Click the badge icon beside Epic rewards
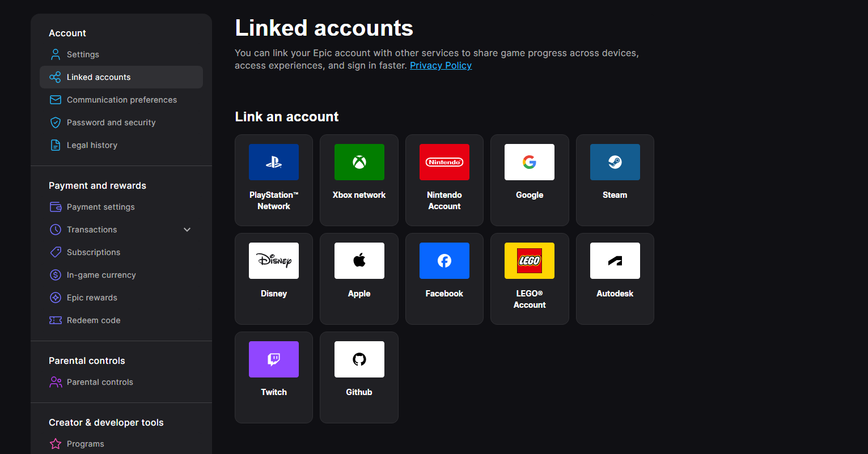The image size is (868, 454). [x=56, y=298]
